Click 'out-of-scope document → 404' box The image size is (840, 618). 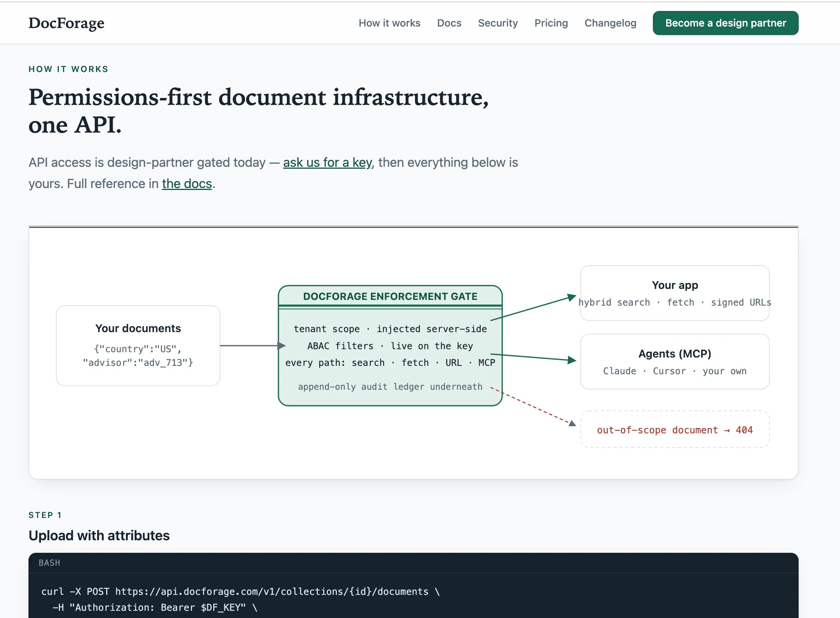point(675,430)
